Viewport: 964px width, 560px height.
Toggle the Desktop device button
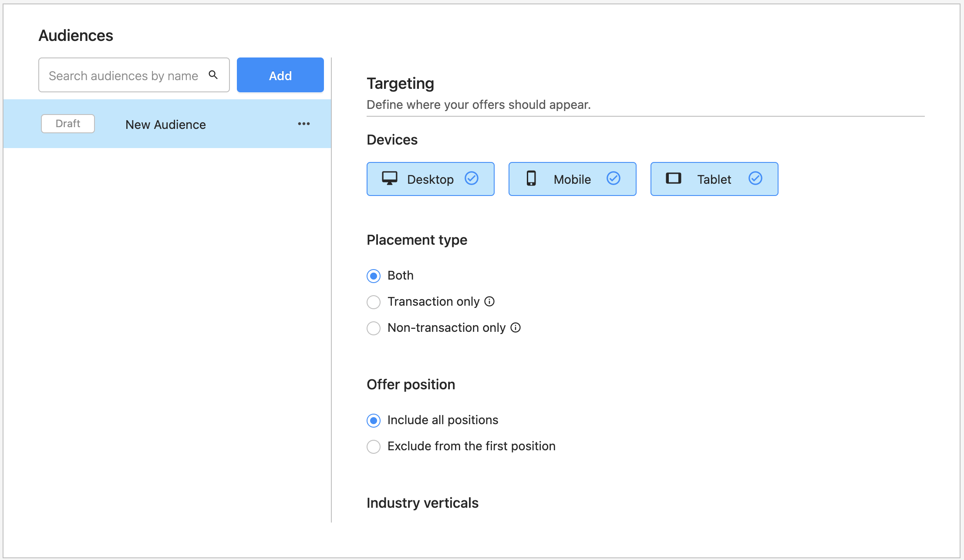[431, 179]
